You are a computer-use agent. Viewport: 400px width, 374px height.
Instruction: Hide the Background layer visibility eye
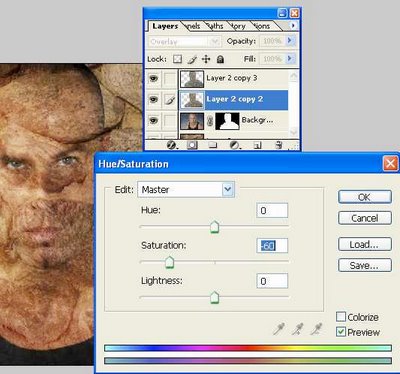coord(153,121)
